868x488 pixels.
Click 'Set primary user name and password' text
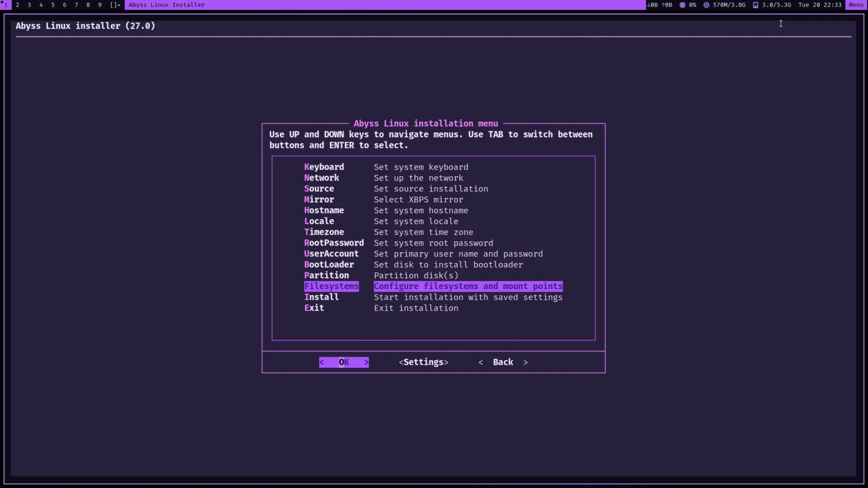[458, 254]
